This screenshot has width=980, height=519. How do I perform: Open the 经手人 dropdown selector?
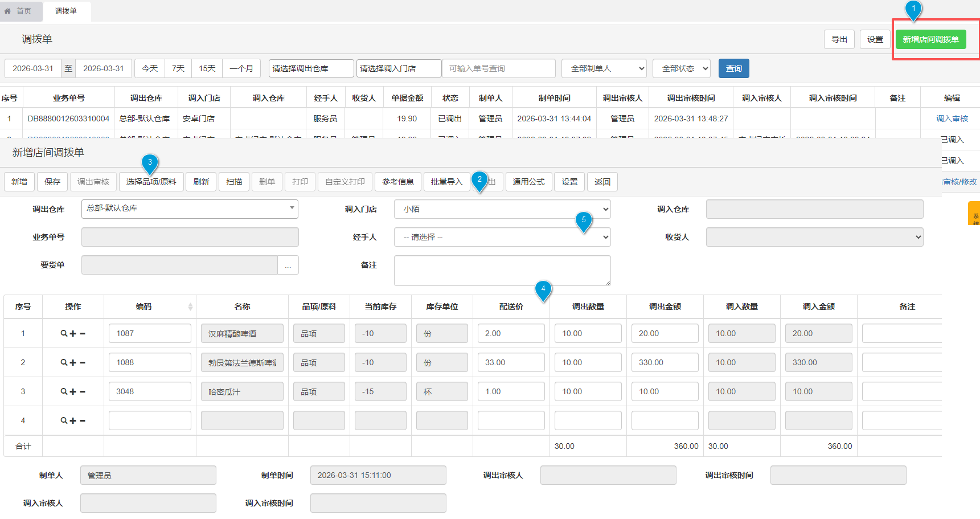tap(502, 238)
